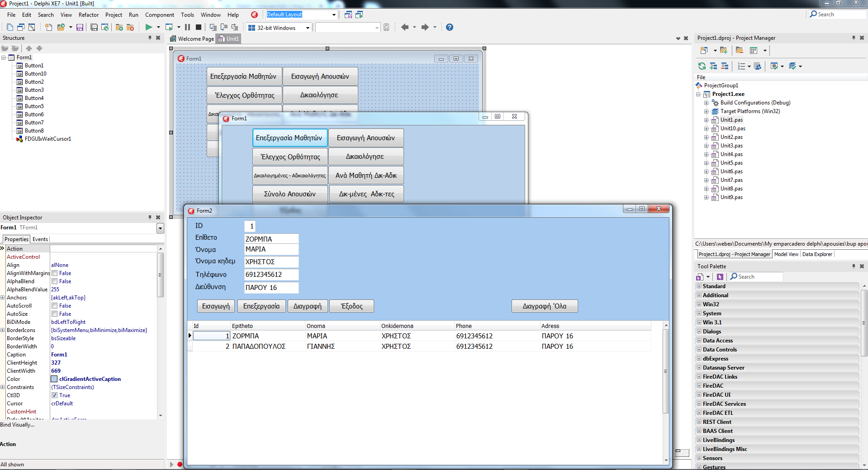Click the purple Save disk icon

pos(80,27)
